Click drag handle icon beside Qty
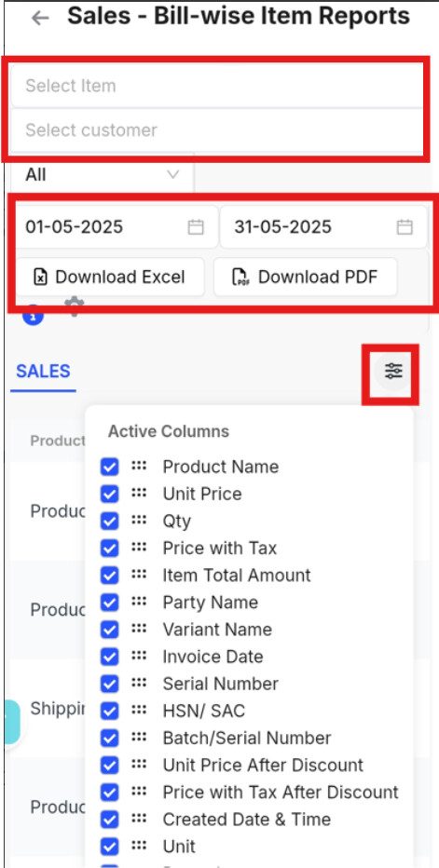439x868 pixels. [139, 521]
